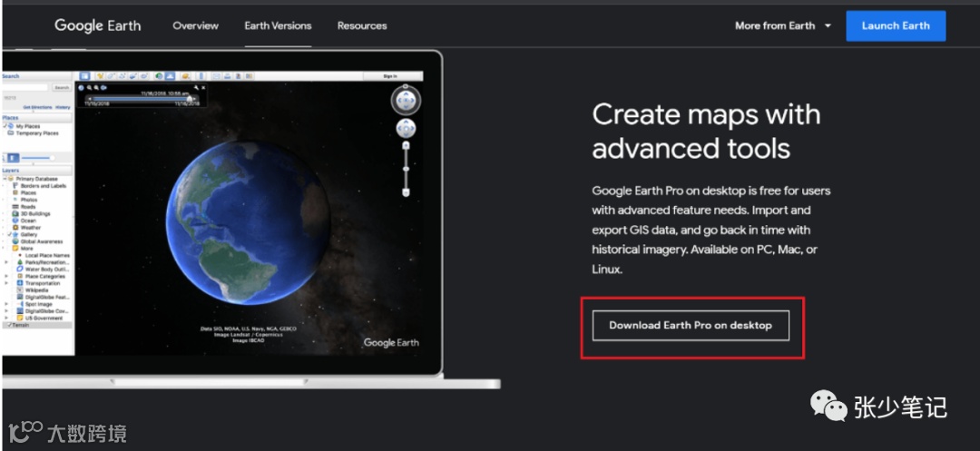Collapse the Primary Database tree node
Screen dimensions: 980x451
[5, 179]
